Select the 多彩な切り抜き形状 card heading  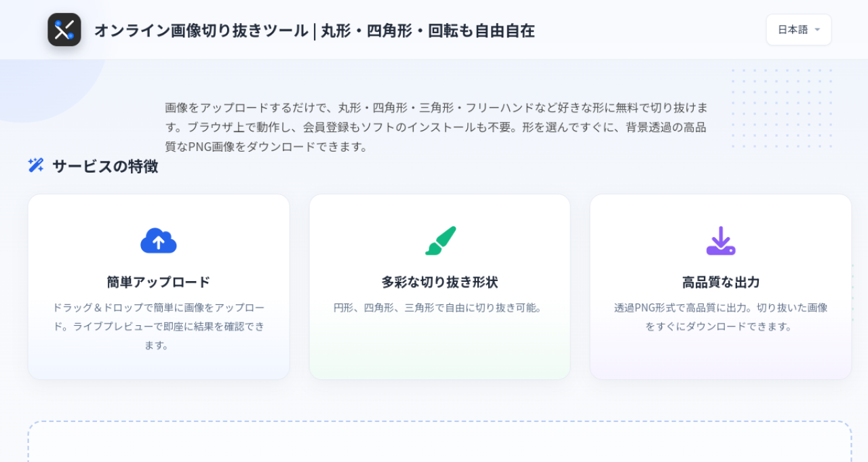coord(440,282)
